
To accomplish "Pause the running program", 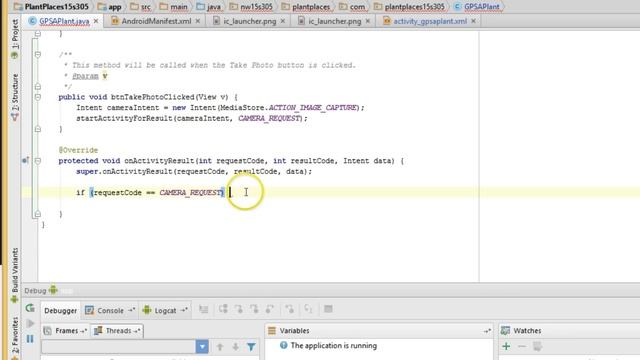I will (x=30, y=339).
